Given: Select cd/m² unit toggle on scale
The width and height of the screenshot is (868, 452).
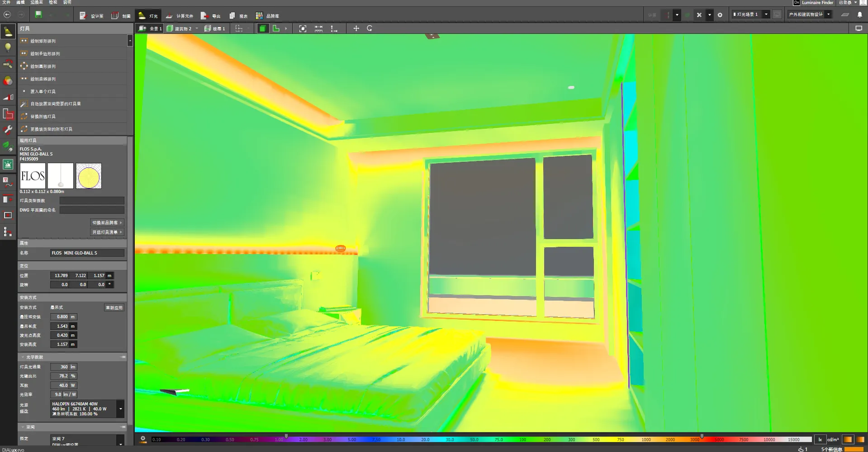Looking at the screenshot, I should coord(833,439).
